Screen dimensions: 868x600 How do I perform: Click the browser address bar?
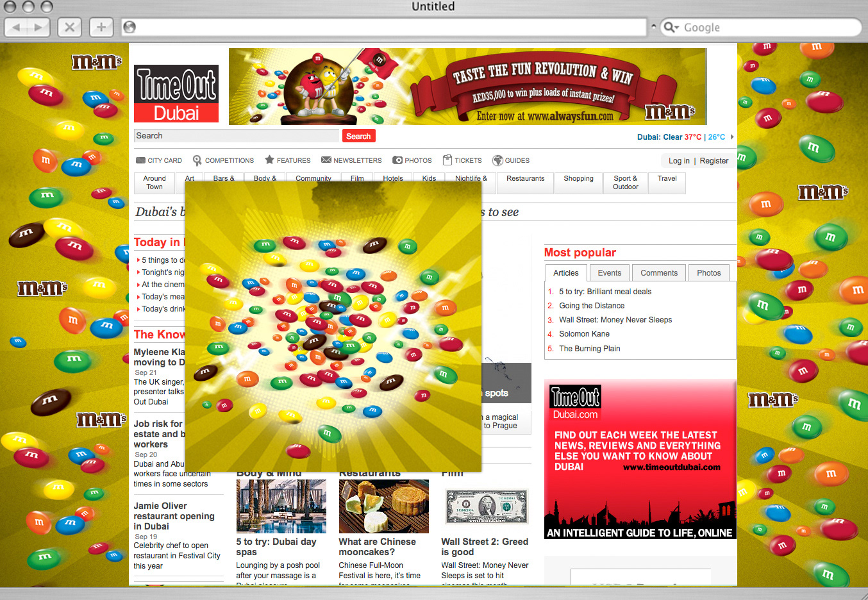383,27
